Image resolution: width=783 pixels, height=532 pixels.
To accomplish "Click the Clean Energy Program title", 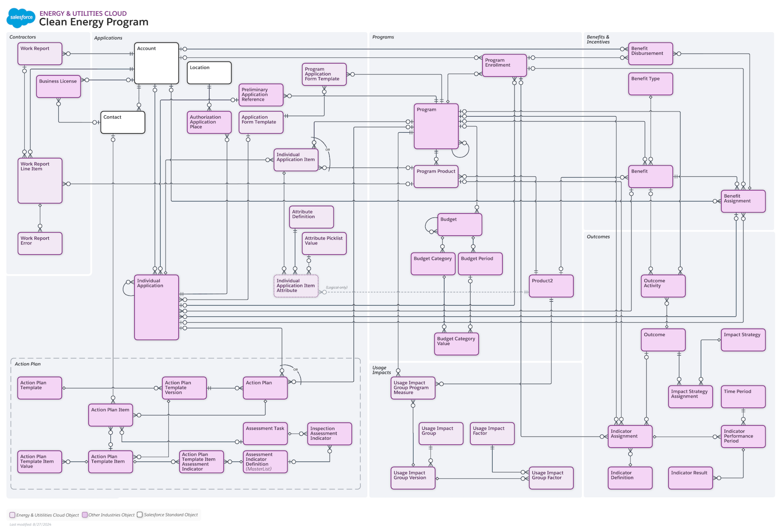I will (94, 22).
